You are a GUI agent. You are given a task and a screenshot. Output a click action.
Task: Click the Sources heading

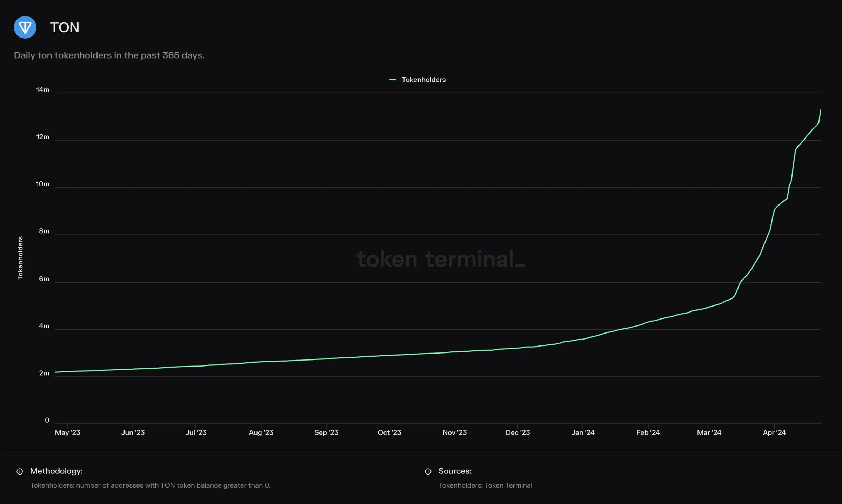(455, 471)
